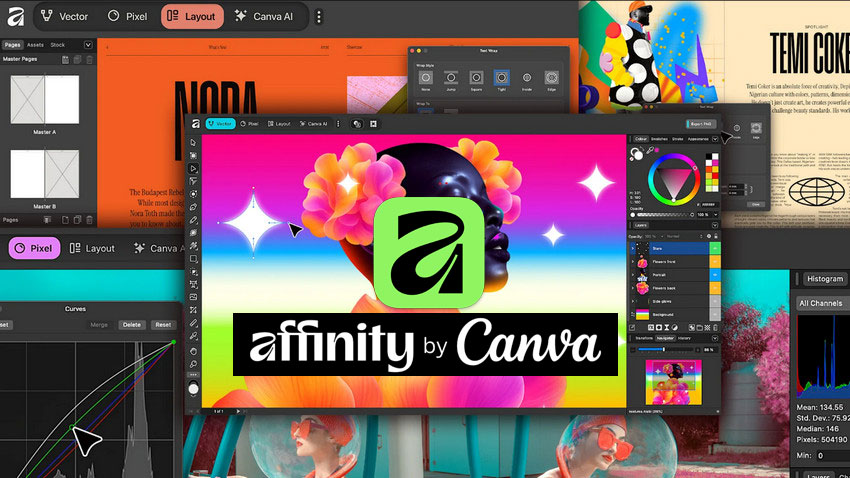This screenshot has height=478, width=850.
Task: Delete layer with the Layers panel trash icon
Action: [716, 327]
